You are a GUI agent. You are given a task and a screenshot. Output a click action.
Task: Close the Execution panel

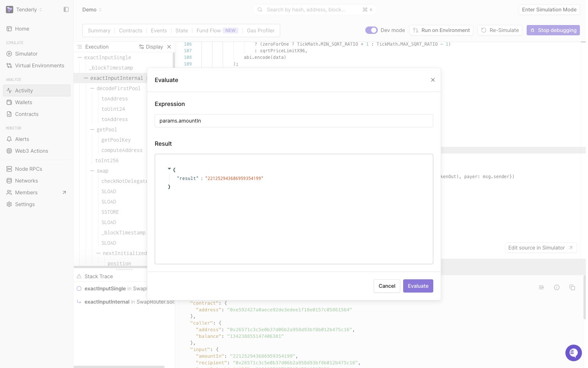(x=169, y=47)
